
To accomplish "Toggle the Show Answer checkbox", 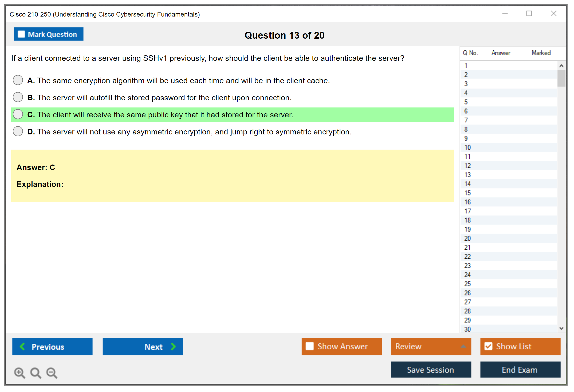I will tap(310, 346).
